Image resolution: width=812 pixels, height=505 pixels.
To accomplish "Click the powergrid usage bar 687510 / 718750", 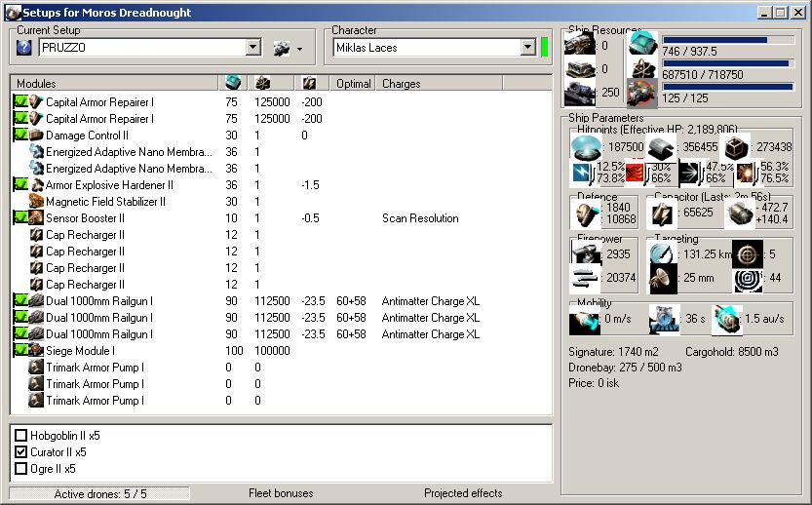I will 728,63.
